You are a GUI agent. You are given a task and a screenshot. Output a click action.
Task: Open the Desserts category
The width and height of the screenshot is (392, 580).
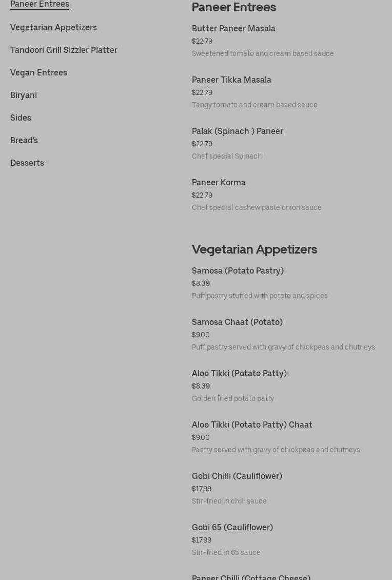click(27, 163)
